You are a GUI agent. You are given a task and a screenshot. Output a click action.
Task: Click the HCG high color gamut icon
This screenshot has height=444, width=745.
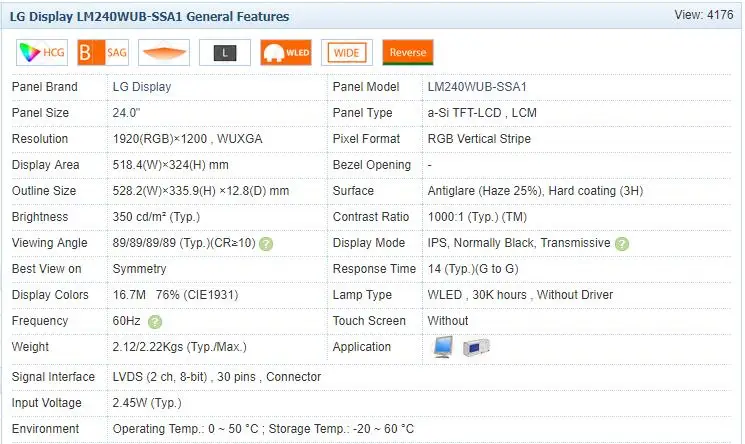[x=42, y=52]
